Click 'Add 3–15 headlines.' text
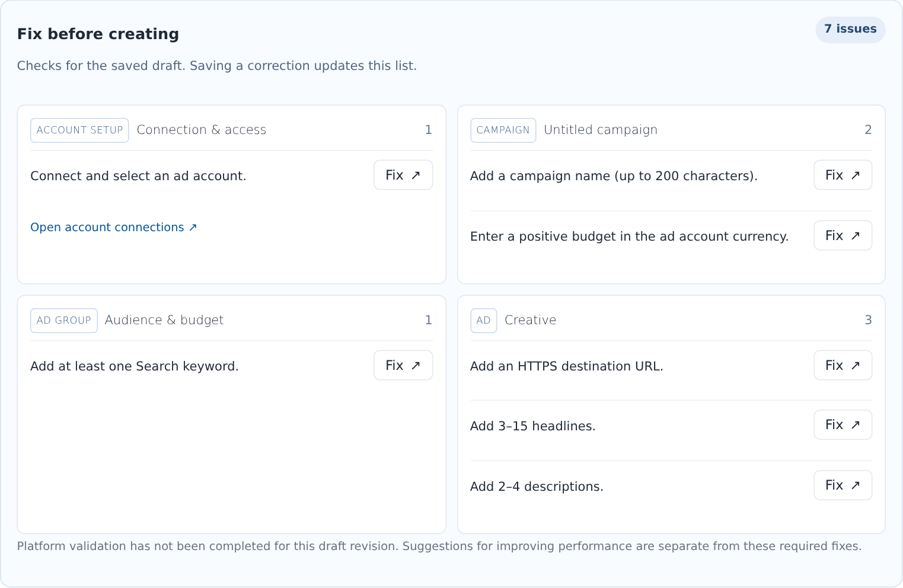Screen dimensions: 903x588 click(x=533, y=426)
